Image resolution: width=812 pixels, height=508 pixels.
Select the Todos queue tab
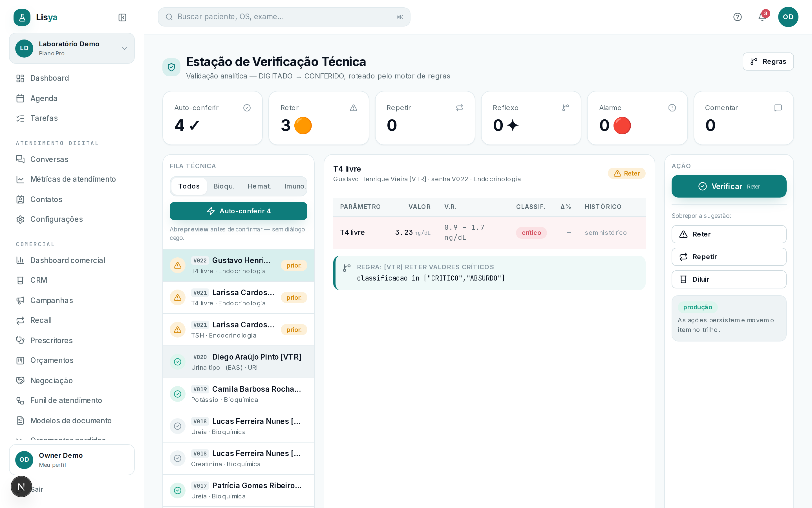point(189,186)
